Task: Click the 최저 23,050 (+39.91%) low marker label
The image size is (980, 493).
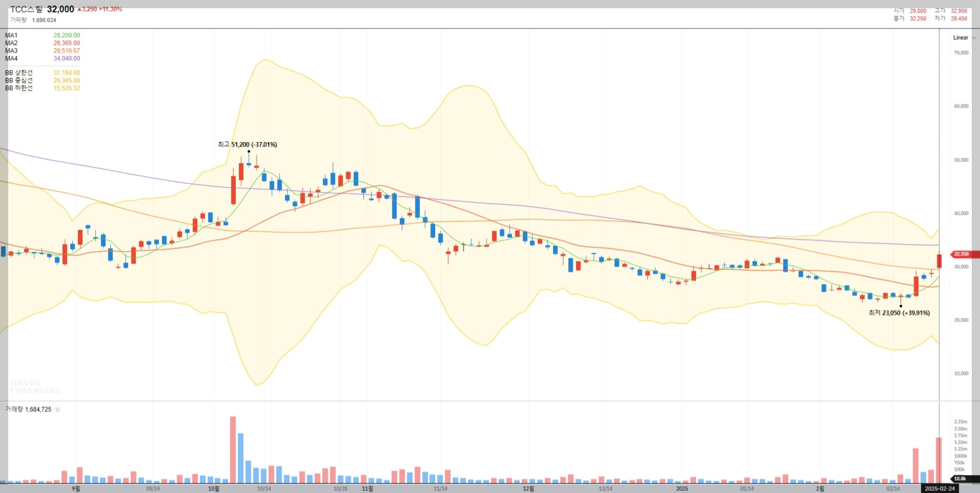Action: click(x=899, y=313)
